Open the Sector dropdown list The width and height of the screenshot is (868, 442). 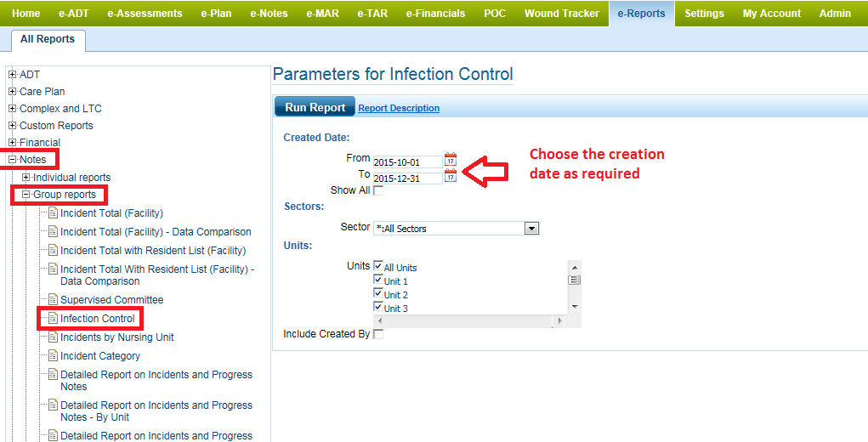(532, 228)
